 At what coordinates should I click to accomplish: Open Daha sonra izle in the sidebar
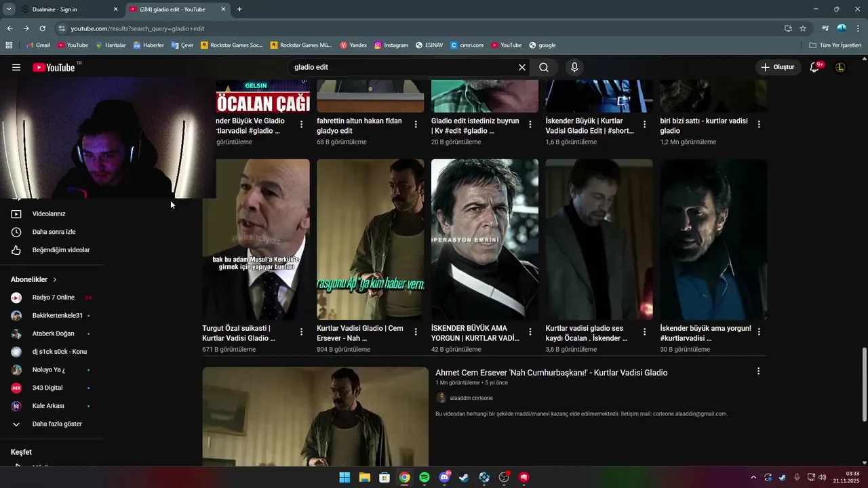[52, 232]
